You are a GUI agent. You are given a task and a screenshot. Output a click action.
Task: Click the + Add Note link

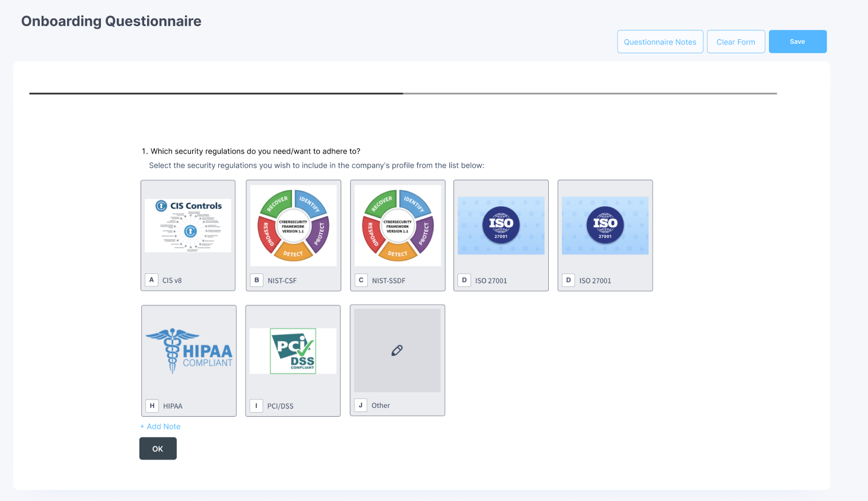[160, 426]
